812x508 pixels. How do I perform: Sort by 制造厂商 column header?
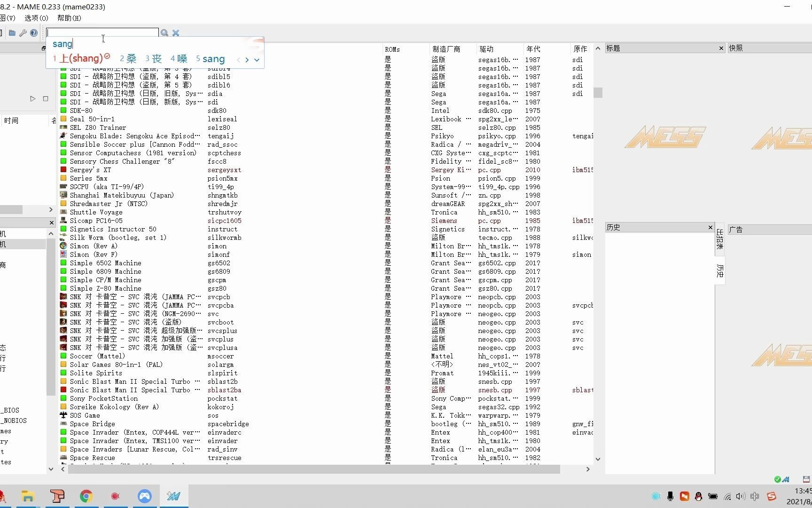(x=446, y=49)
